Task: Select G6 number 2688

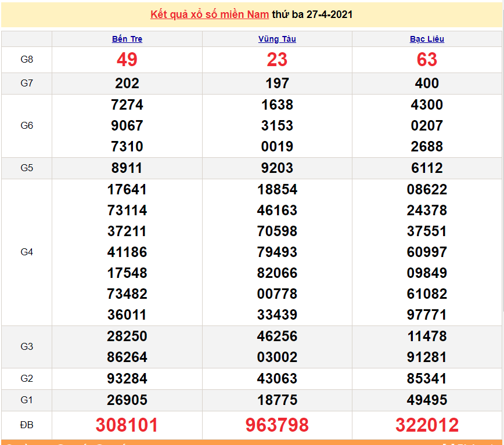Action: coord(427,146)
